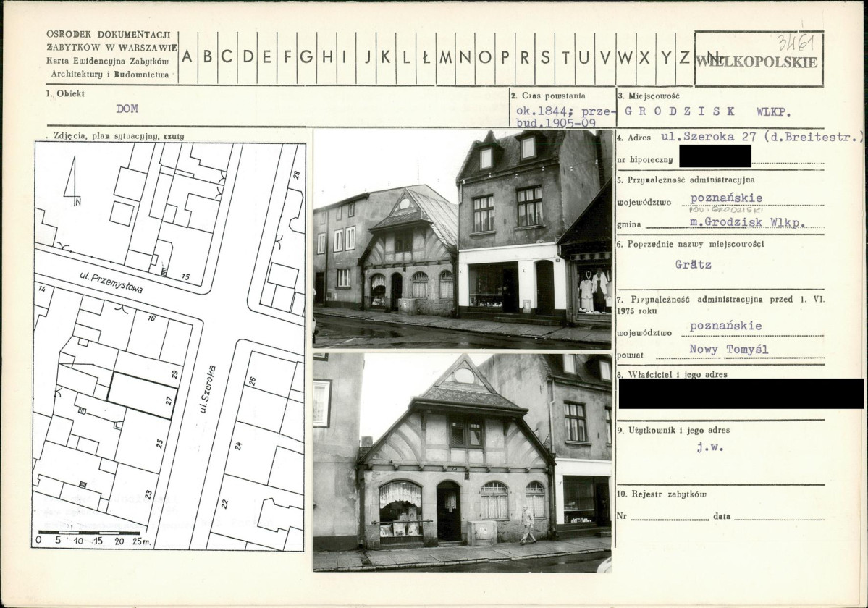Click the GRODZISK WLKP. locality field

[x=707, y=111]
